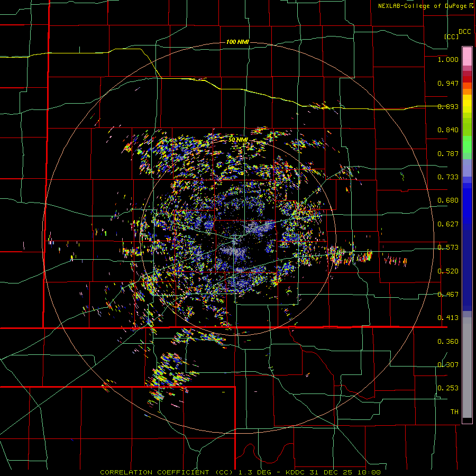This screenshot has height=476, width=476.
Task: Click the 0.893 scale value
Action: [448, 106]
